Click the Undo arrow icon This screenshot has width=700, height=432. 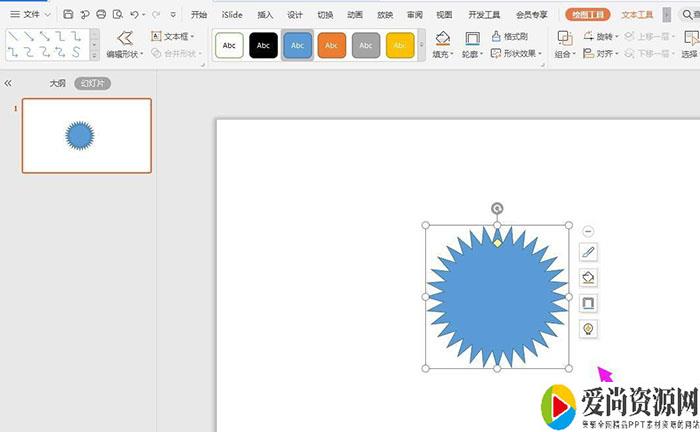[x=135, y=15]
